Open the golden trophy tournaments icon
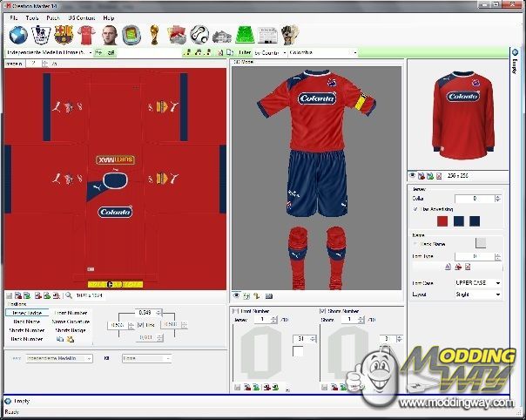The width and height of the screenshot is (526, 420). coord(154,36)
